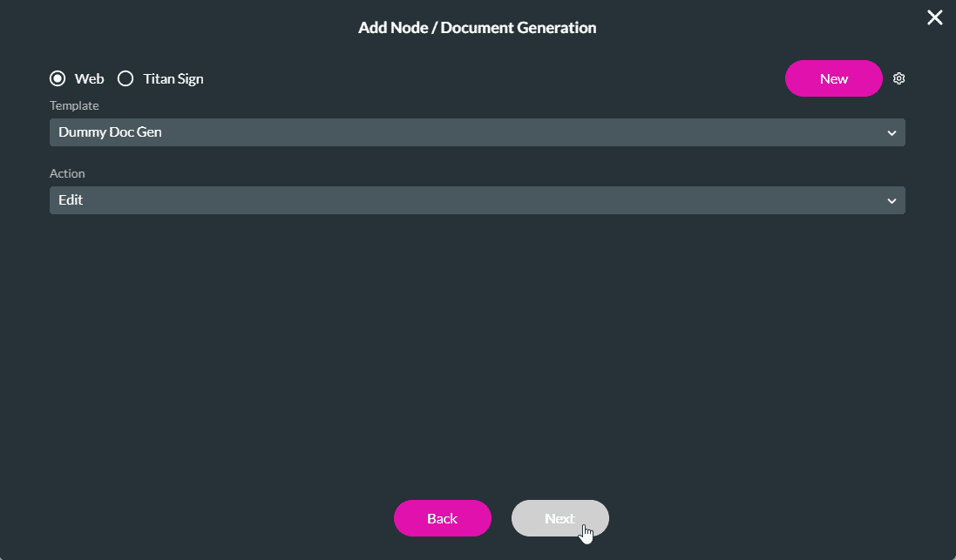The width and height of the screenshot is (956, 560).
Task: Click the Template field label
Action: [74, 105]
